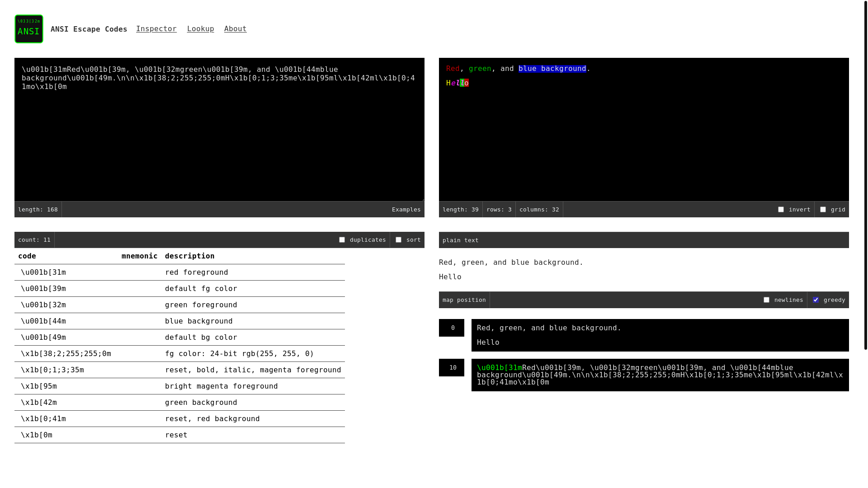Click the colored 'Hello' in the rendered output
Viewport: 868px width, 488px height.
pyautogui.click(x=458, y=83)
